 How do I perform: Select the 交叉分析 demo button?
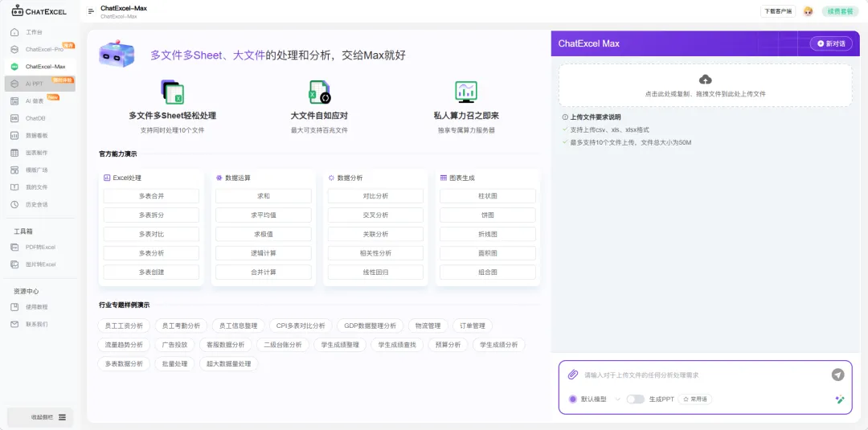pyautogui.click(x=375, y=215)
